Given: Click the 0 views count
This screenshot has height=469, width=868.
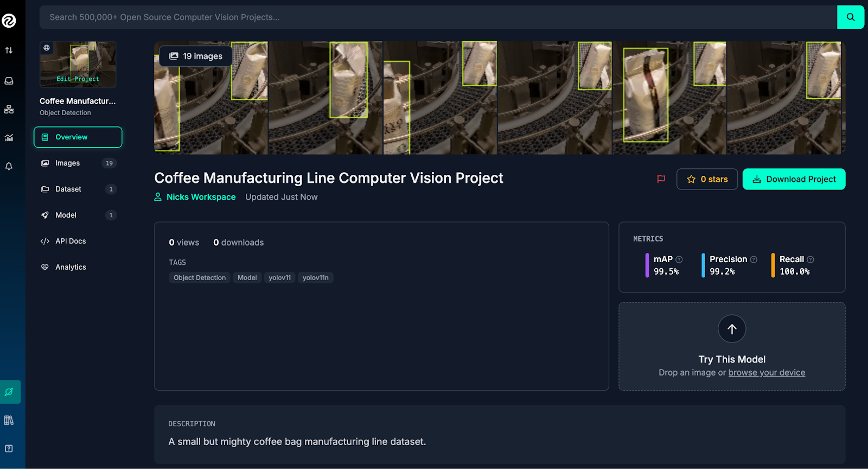Looking at the screenshot, I should click(x=184, y=243).
